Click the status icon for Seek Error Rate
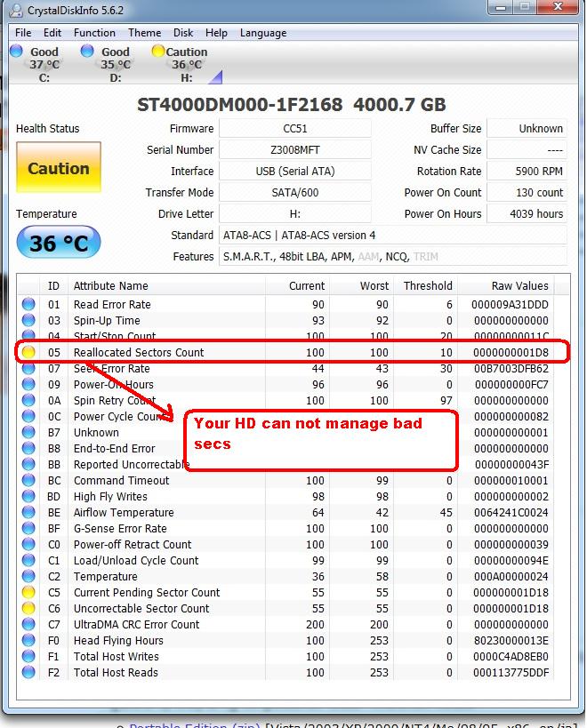The height and width of the screenshot is (728, 587). [x=28, y=368]
